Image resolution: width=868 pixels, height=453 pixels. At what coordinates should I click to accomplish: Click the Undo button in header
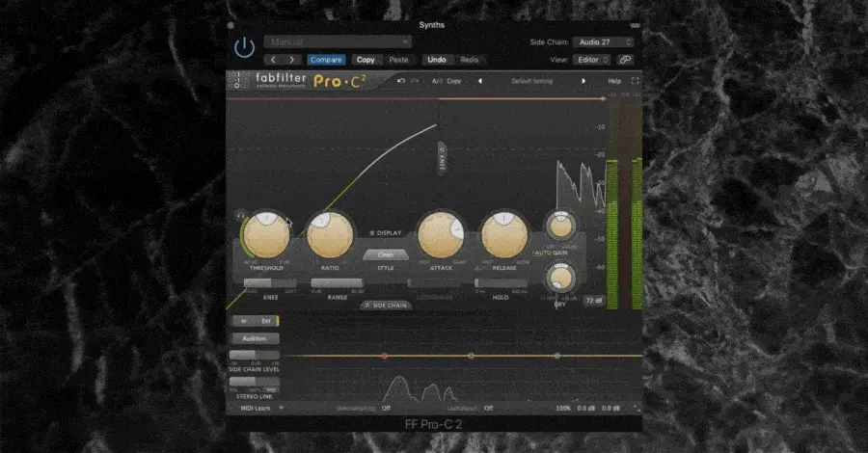point(437,60)
